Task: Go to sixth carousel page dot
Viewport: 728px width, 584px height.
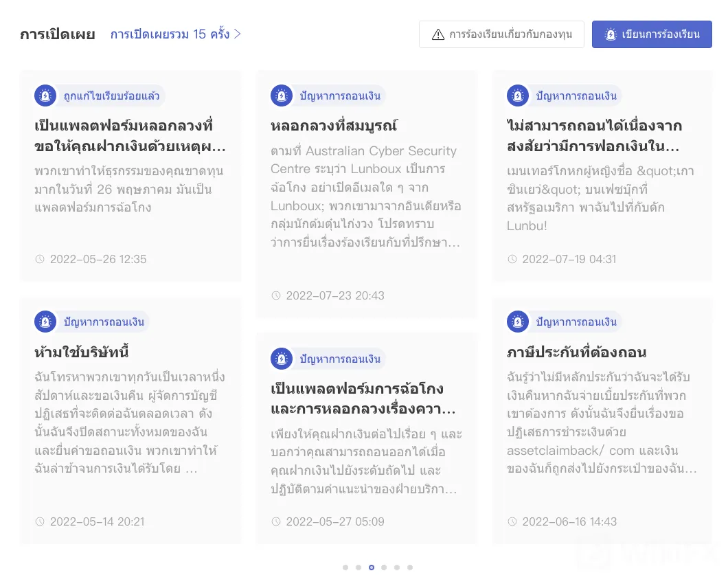Action: tap(410, 568)
